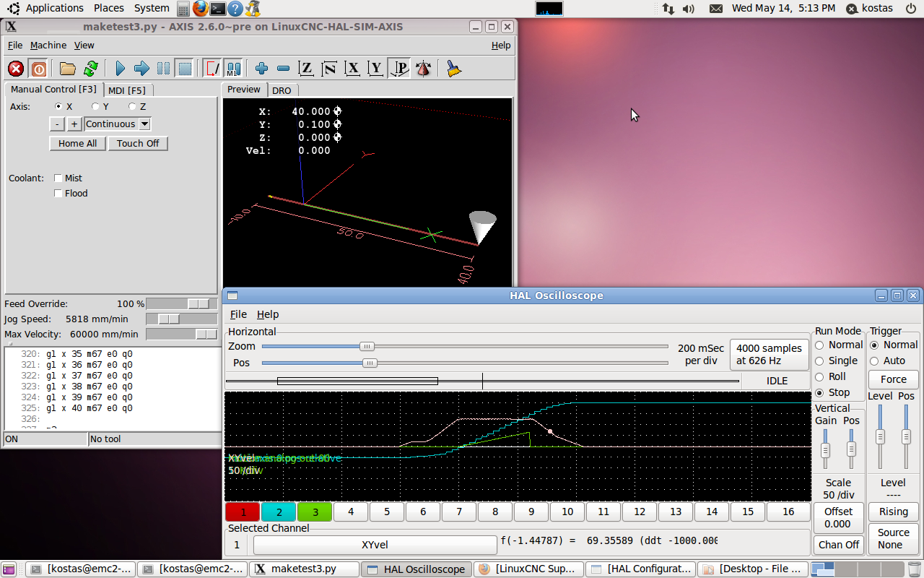
Task: Open the File menu in AXIS
Action: 15,45
